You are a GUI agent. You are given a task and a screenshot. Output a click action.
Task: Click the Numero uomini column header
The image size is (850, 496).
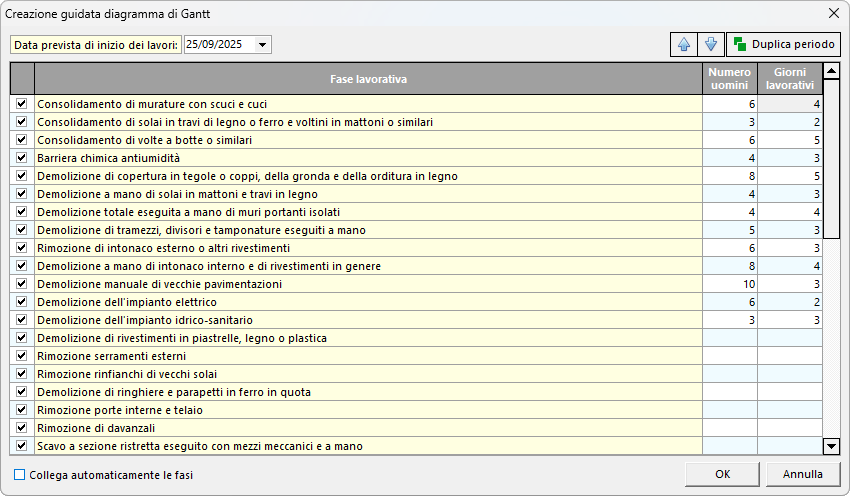click(x=729, y=79)
